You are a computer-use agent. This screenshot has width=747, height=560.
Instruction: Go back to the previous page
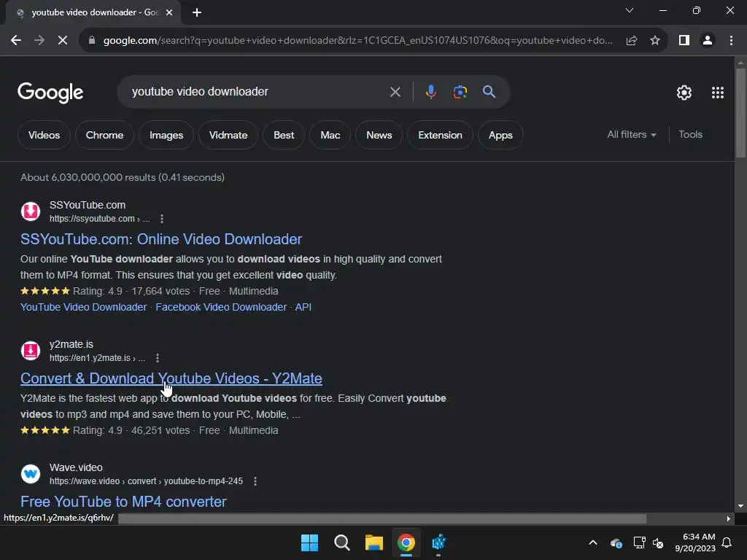(x=16, y=41)
